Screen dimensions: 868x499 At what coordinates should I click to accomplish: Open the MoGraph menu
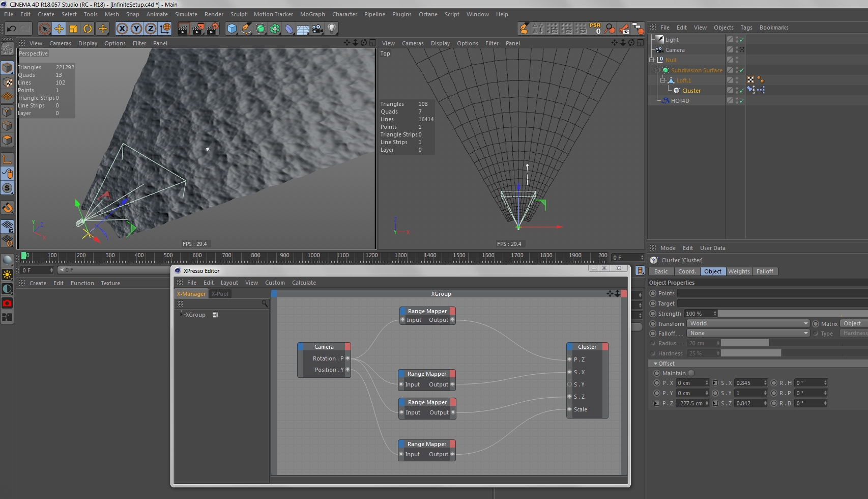pos(312,14)
